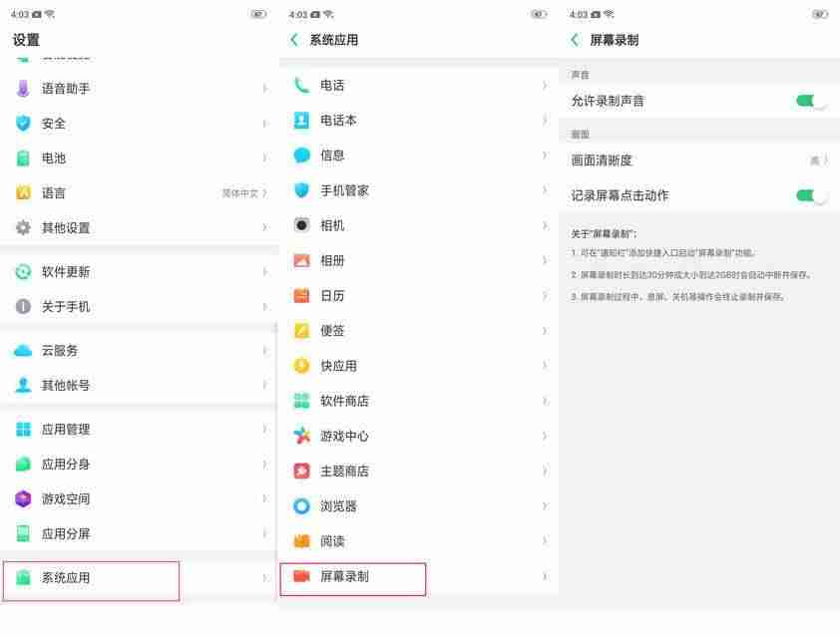Expand the 浏览器 row chevron
Image resolution: width=840 pixels, height=637 pixels.
[545, 505]
